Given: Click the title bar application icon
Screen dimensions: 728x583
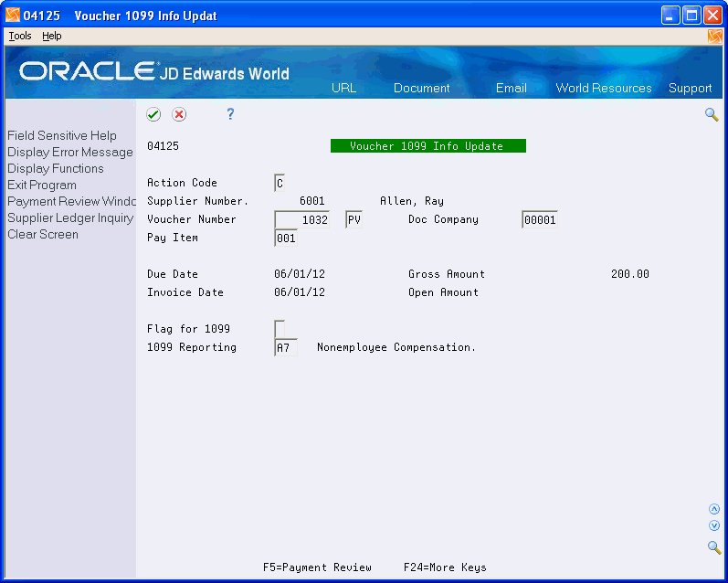Looking at the screenshot, I should pyautogui.click(x=13, y=15).
